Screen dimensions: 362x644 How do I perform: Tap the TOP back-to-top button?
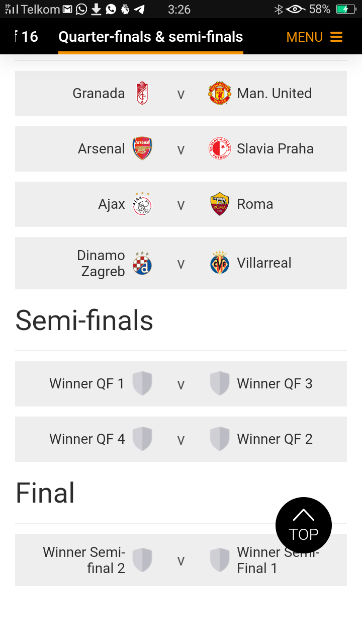coord(304,525)
